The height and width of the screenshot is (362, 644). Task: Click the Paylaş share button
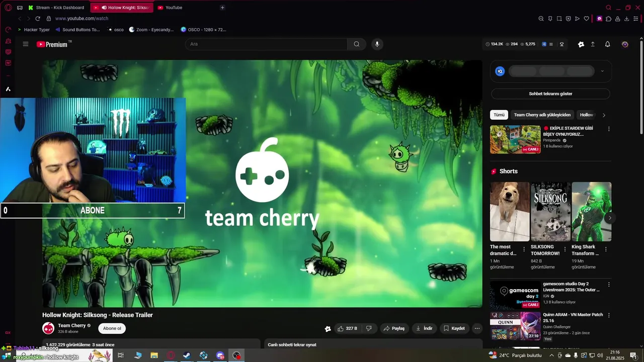394,328
